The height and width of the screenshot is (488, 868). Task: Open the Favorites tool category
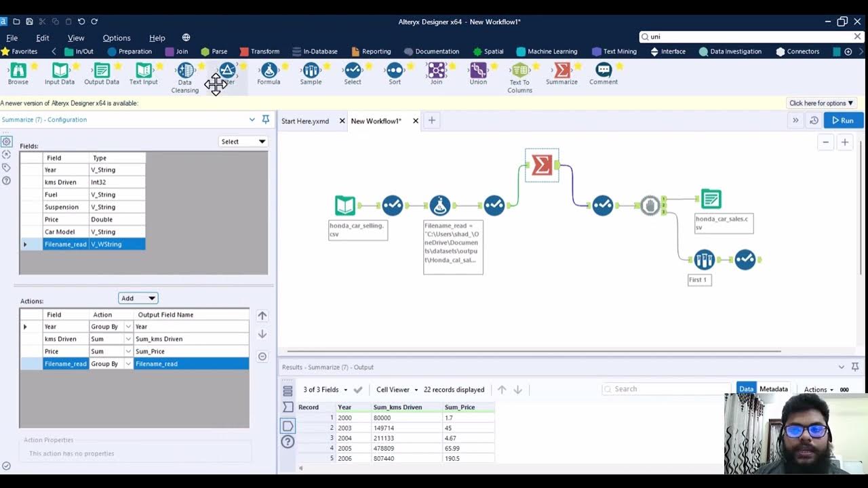coord(20,52)
